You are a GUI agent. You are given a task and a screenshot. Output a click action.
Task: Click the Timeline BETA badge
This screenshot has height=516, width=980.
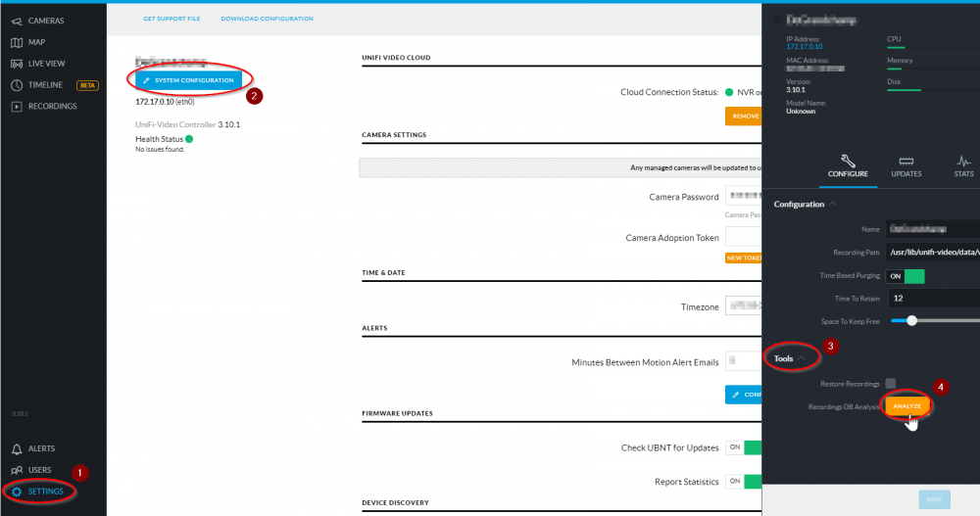(87, 85)
